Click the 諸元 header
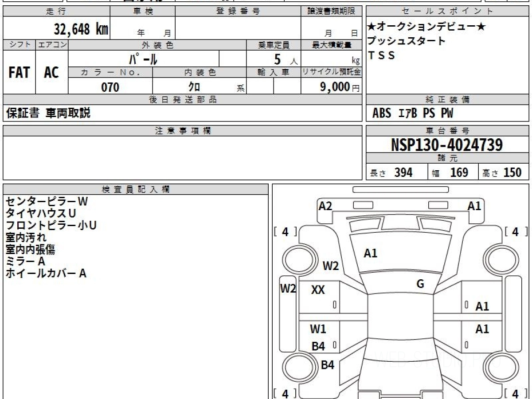Viewport: 532px width, 399px height. pos(447,158)
